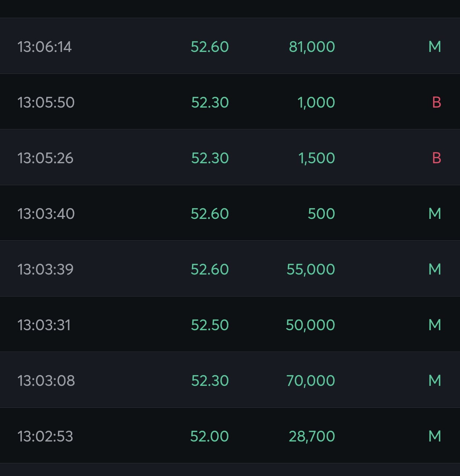The height and width of the screenshot is (476, 460).
Task: Select the 70,000 volume figure
Action: click(311, 381)
